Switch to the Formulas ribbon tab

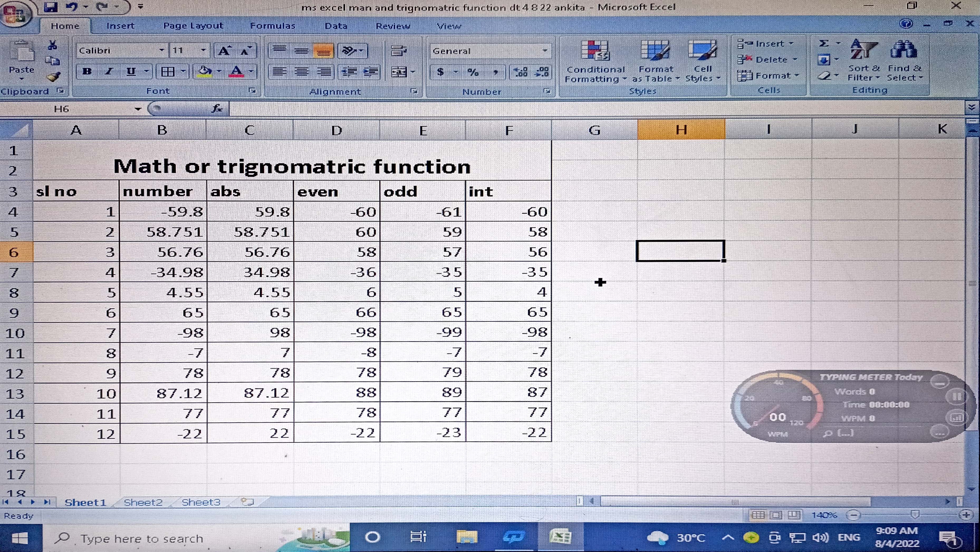[x=272, y=26]
